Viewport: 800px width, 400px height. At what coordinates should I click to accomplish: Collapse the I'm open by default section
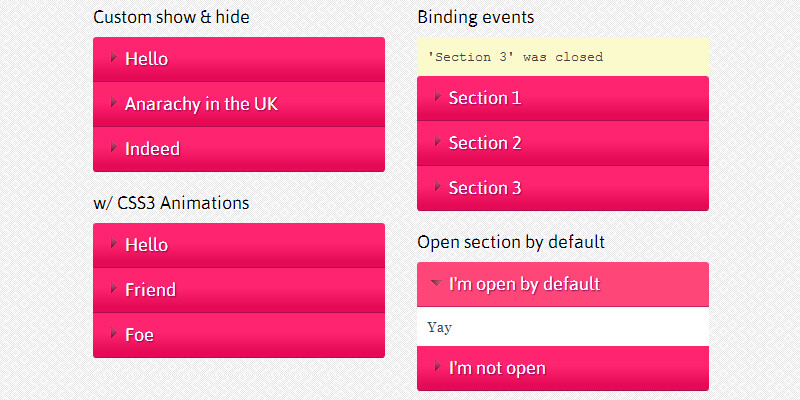click(562, 284)
